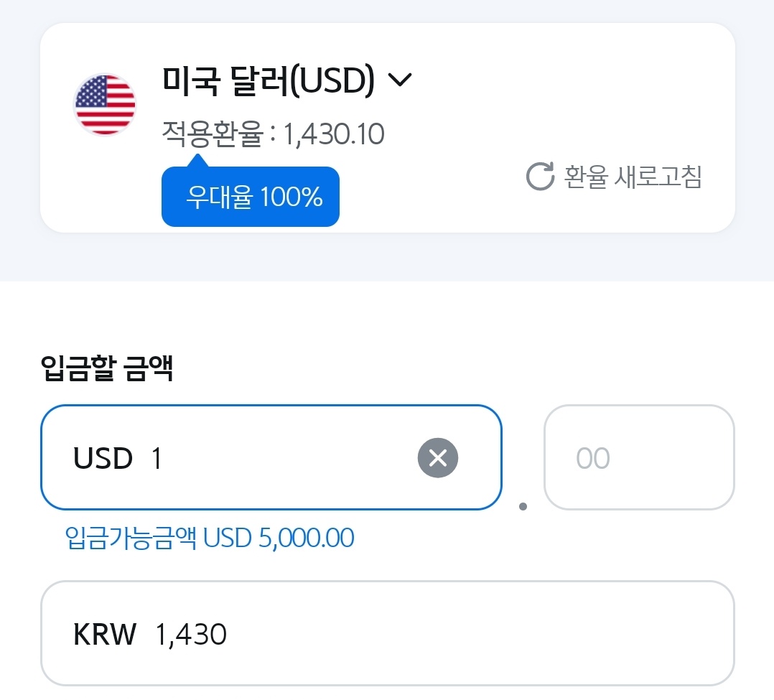
Task: Tap the 환율 새로고침 text
Action: coord(633,177)
